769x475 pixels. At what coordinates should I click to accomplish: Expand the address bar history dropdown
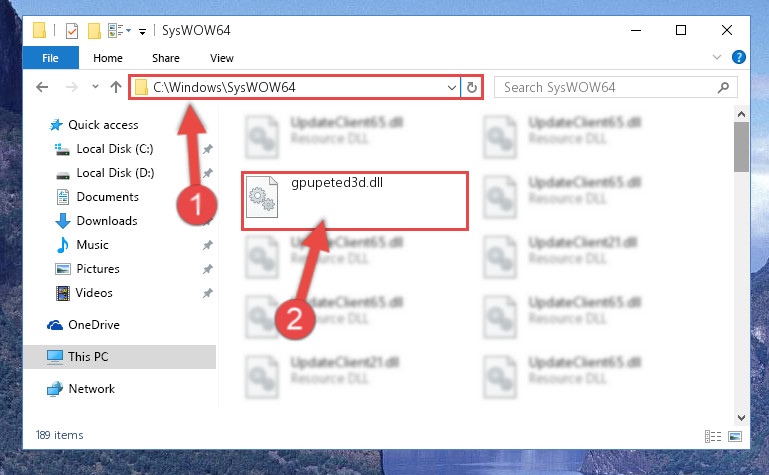451,88
